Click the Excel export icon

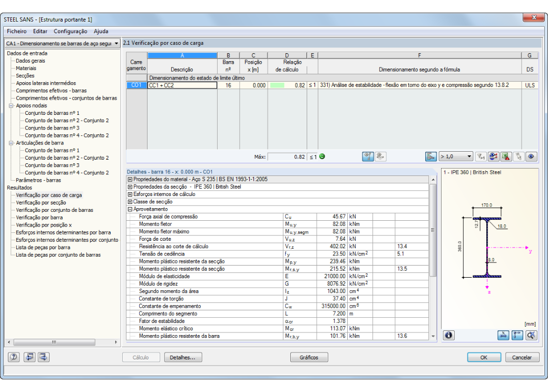pos(506,156)
